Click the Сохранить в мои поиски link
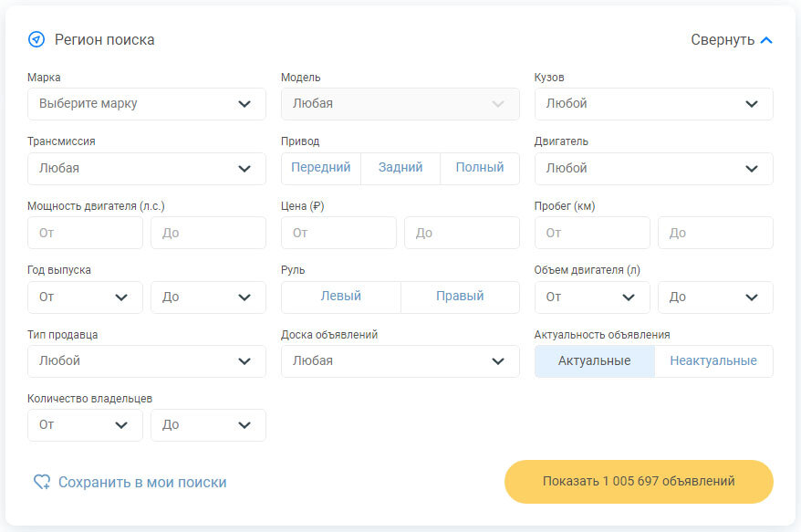This screenshot has height=532, width=801. pyautogui.click(x=142, y=483)
